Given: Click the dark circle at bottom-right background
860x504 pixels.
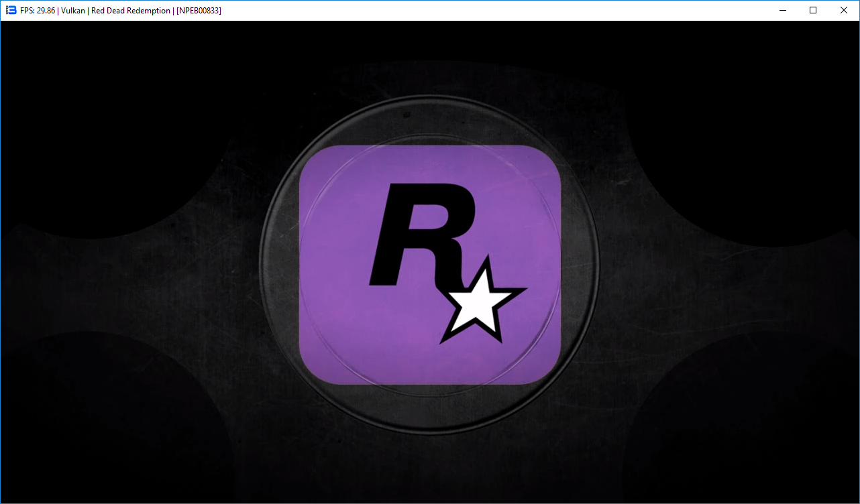Looking at the screenshot, I should (745, 429).
